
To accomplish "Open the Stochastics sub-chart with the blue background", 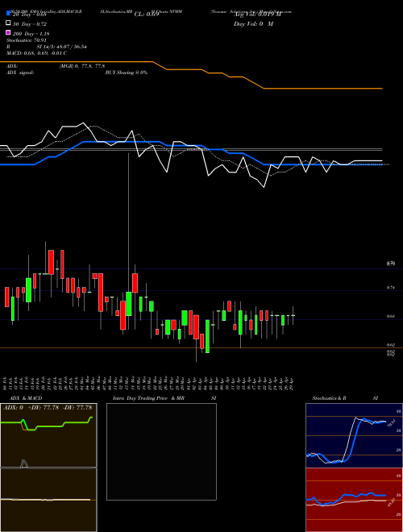I will click(354, 435).
